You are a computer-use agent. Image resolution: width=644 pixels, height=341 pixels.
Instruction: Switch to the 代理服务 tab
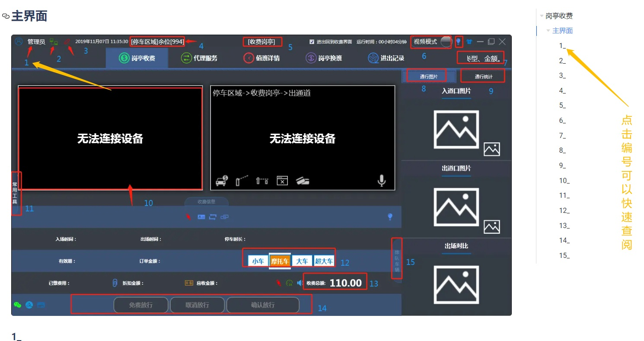click(199, 58)
